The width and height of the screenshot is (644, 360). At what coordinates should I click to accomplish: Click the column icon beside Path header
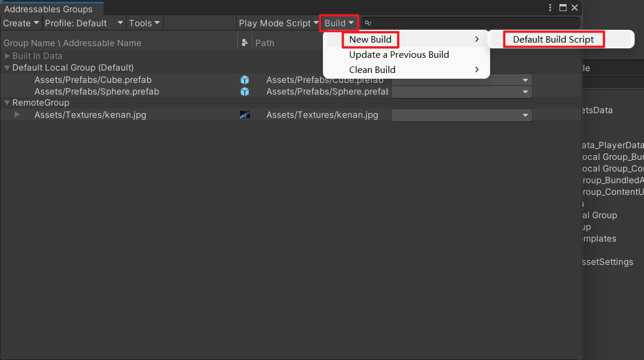coord(245,43)
